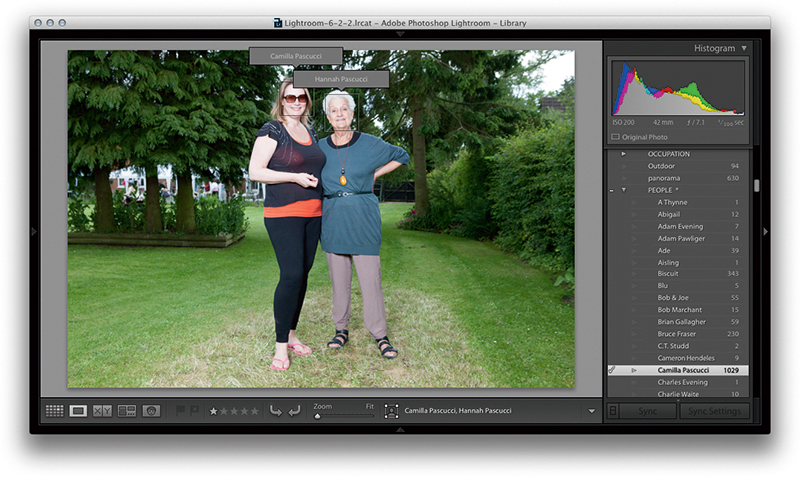Click the Sync Settings button
Viewport: 800px width, 477px height.
point(714,411)
